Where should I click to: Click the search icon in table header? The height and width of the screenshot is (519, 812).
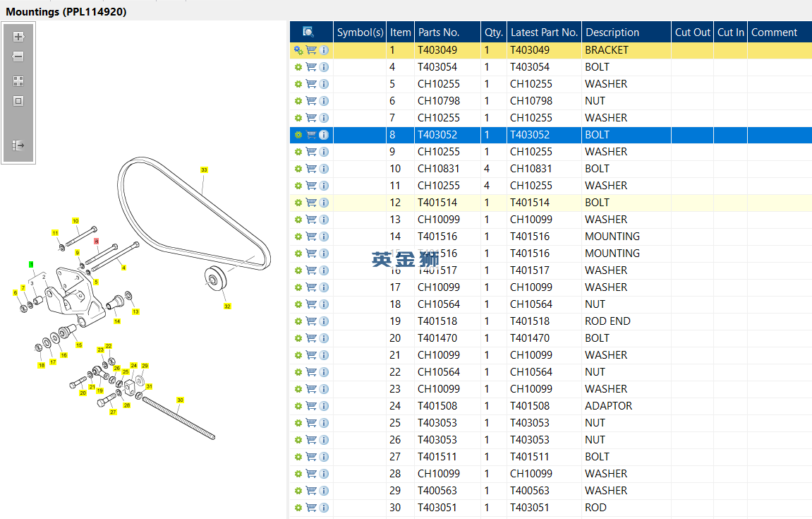[308, 32]
